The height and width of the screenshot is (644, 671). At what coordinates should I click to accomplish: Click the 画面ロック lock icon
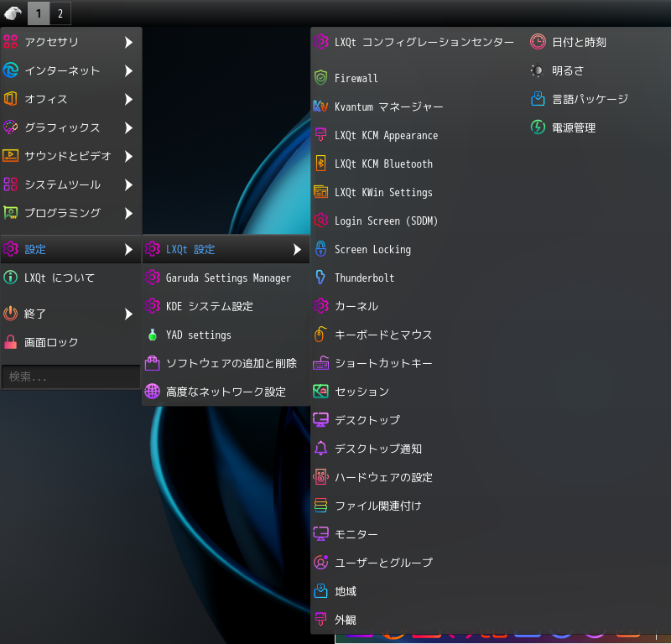coord(10,342)
